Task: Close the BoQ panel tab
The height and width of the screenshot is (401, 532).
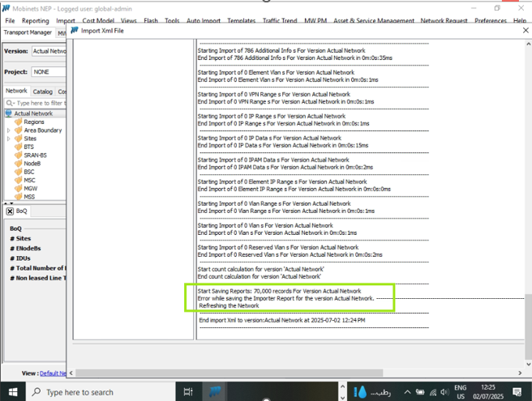Action: point(10,211)
